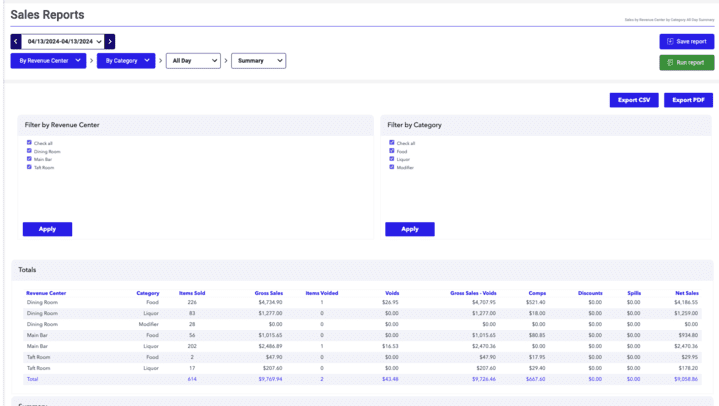Click Main Bar Liquor net sales $2,470.36
Viewport: 719px width, 406px height.
pyautogui.click(x=686, y=346)
